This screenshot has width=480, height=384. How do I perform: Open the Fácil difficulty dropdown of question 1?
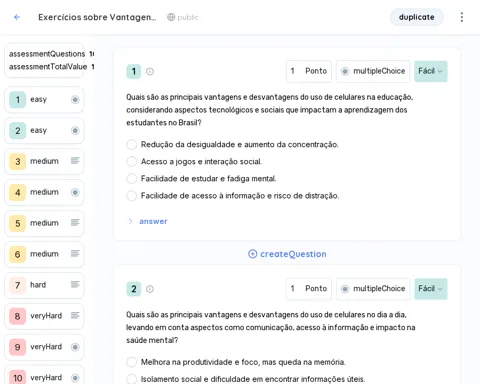click(x=431, y=71)
